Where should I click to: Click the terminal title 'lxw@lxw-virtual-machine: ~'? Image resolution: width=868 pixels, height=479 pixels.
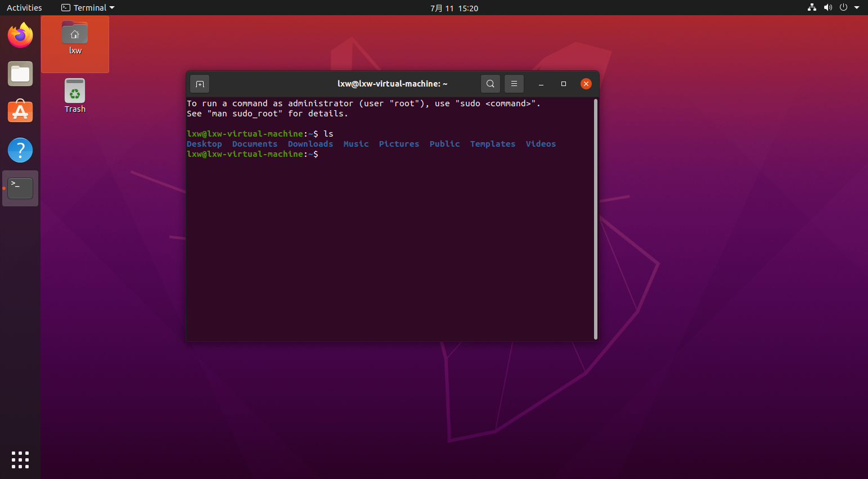(392, 84)
